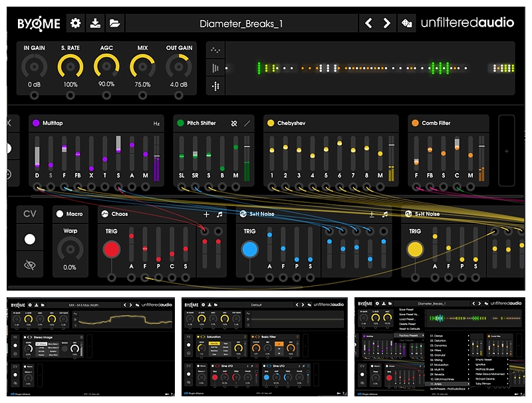The image size is (532, 403).
Task: Click the music note icon on Chaos module
Action: click(219, 214)
